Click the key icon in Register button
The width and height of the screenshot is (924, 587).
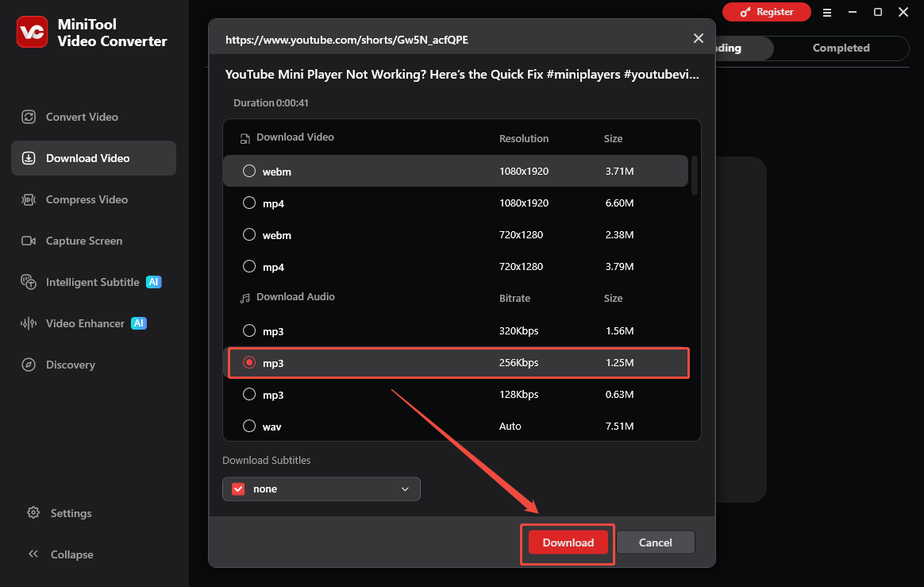[745, 12]
